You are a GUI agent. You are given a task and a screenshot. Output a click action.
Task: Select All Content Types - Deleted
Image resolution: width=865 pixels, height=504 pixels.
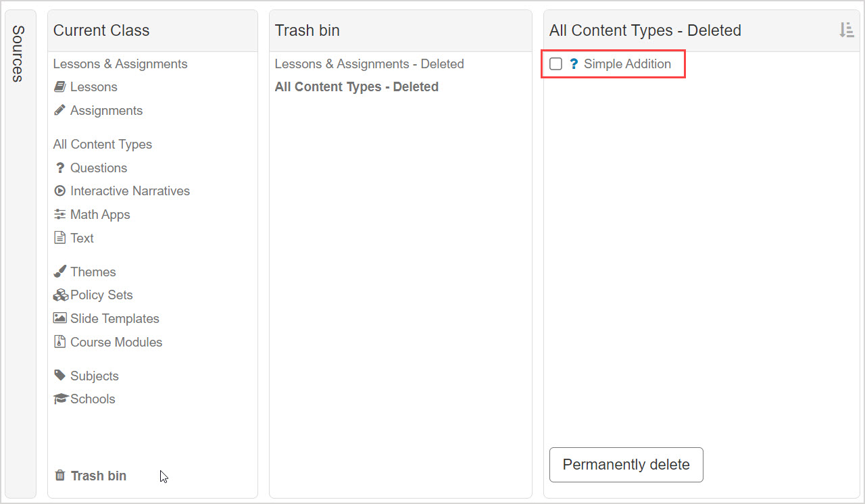point(356,87)
